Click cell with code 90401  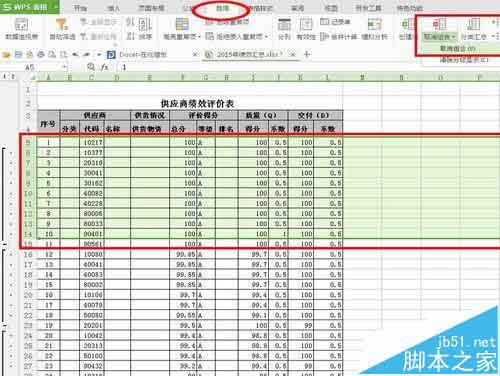point(92,234)
